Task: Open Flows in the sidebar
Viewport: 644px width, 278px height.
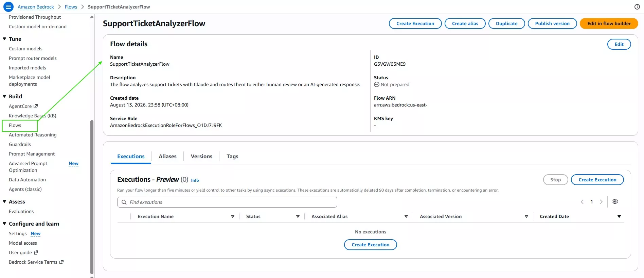Action: (x=15, y=125)
